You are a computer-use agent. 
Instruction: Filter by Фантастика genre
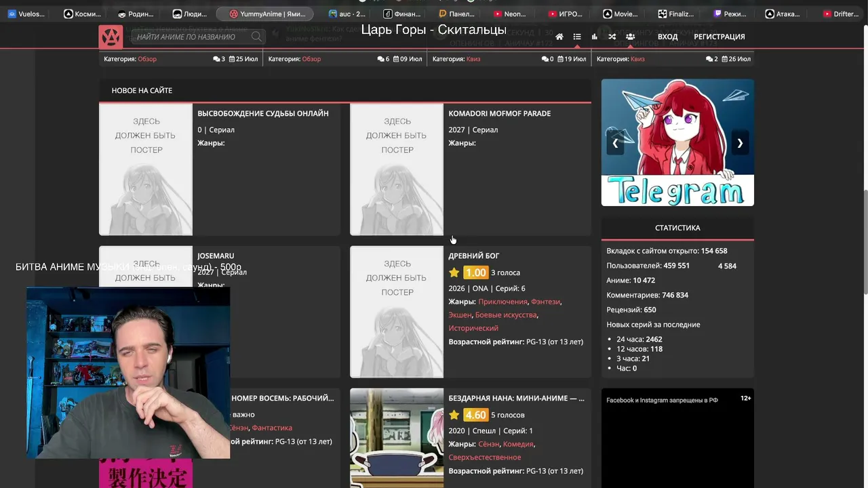(x=272, y=428)
